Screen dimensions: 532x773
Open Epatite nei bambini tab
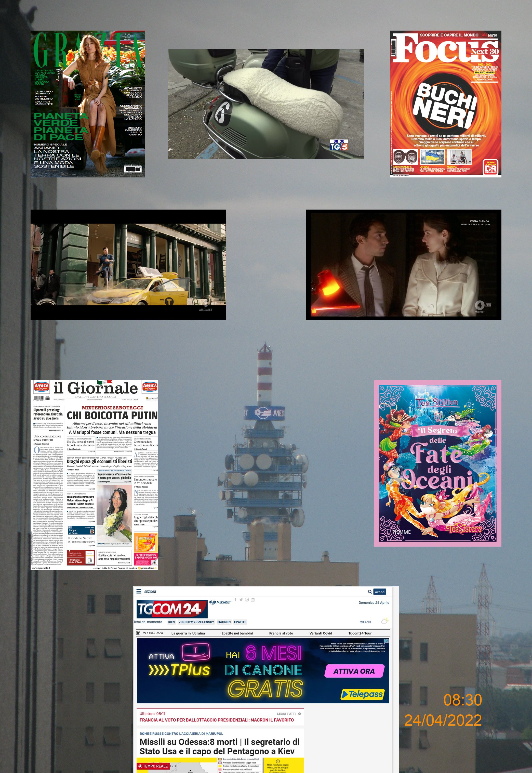237,633
